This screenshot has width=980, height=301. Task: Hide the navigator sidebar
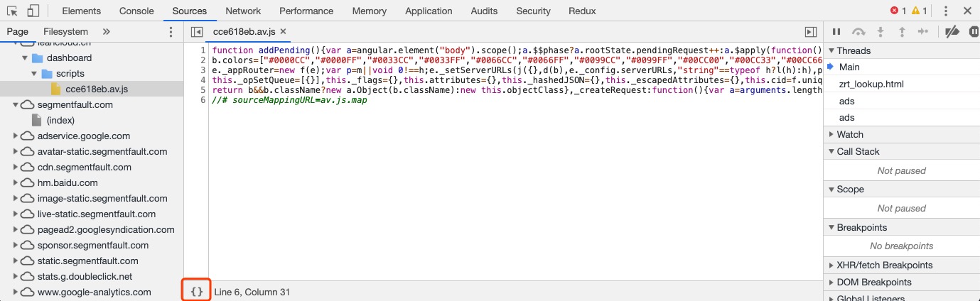pyautogui.click(x=197, y=32)
